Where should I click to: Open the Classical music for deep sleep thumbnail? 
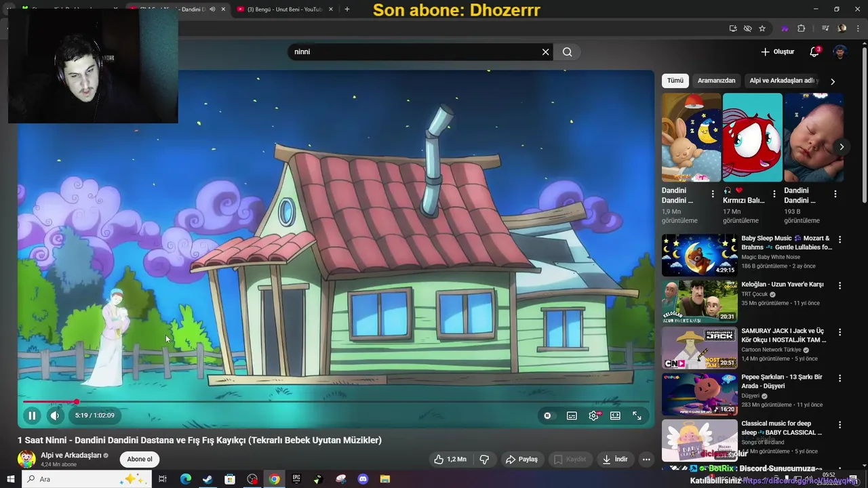699,441
